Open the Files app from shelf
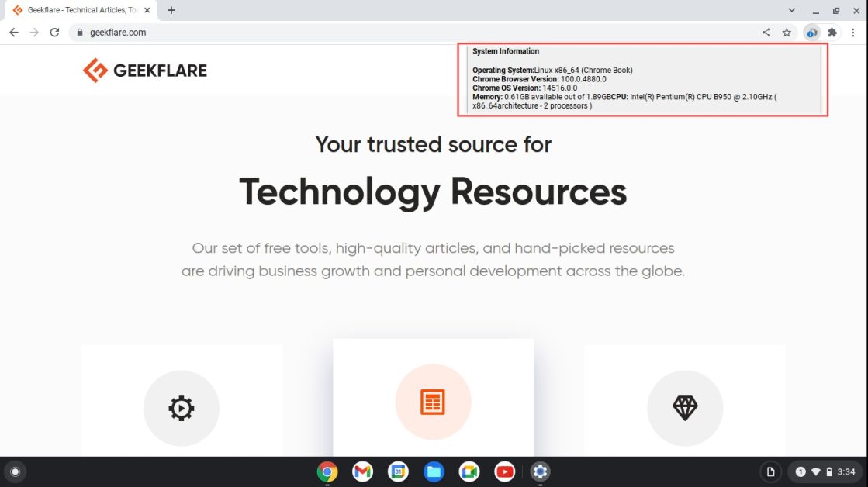Screen dimensions: 868x487 pos(434,471)
